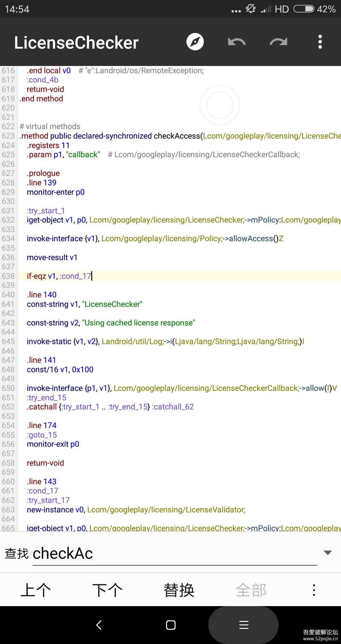Image resolution: width=341 pixels, height=644 pixels.
Task: Click the 'return-void' on line 658
Action: pos(45,463)
